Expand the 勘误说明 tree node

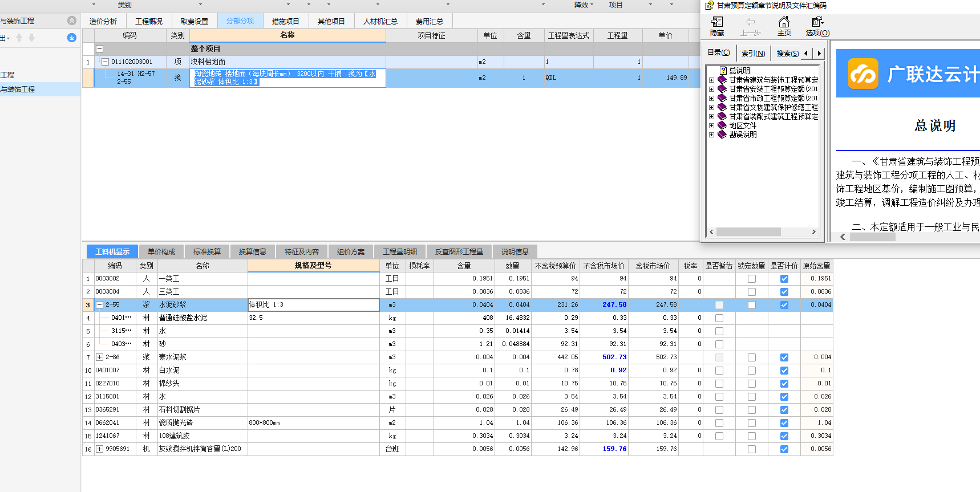click(x=712, y=135)
